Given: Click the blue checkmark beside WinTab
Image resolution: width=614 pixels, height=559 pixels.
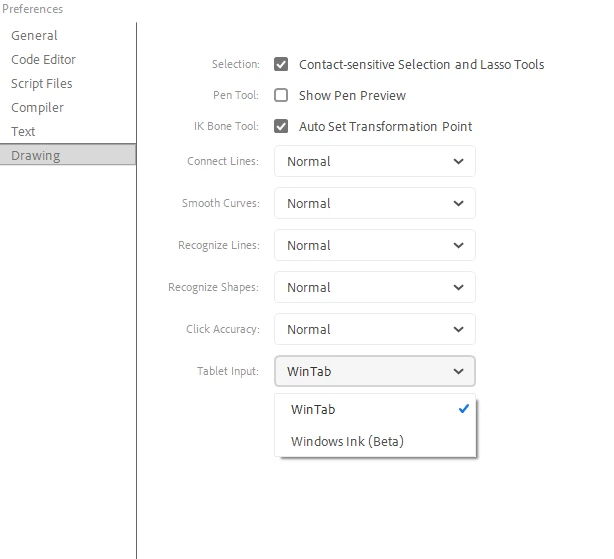Looking at the screenshot, I should coord(463,409).
